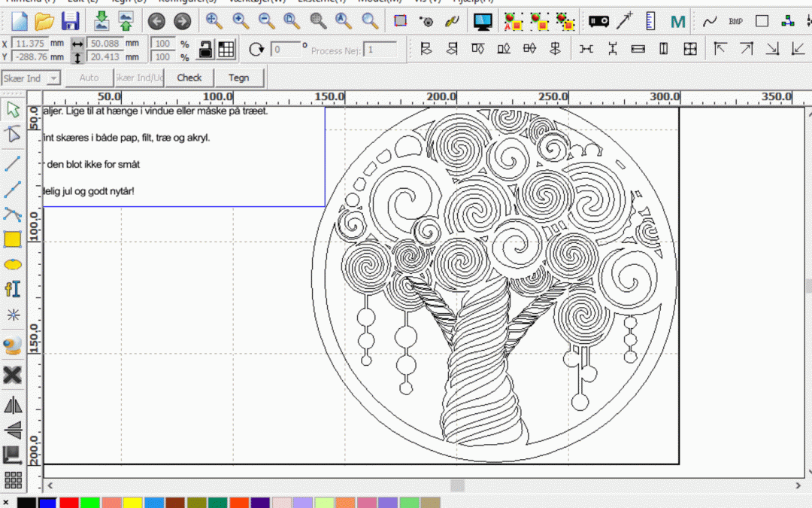The image size is (812, 508).
Task: Move to top-left page corner arrow
Action: tap(720, 49)
